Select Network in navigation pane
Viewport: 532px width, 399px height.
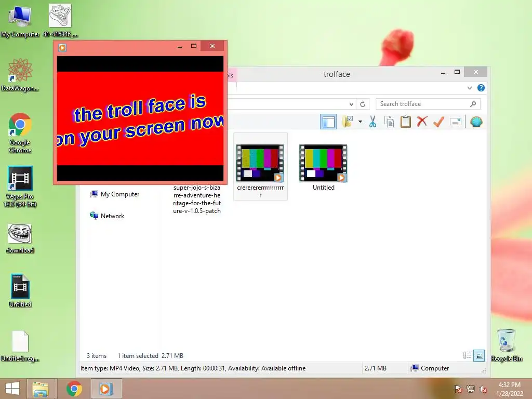tap(107, 216)
